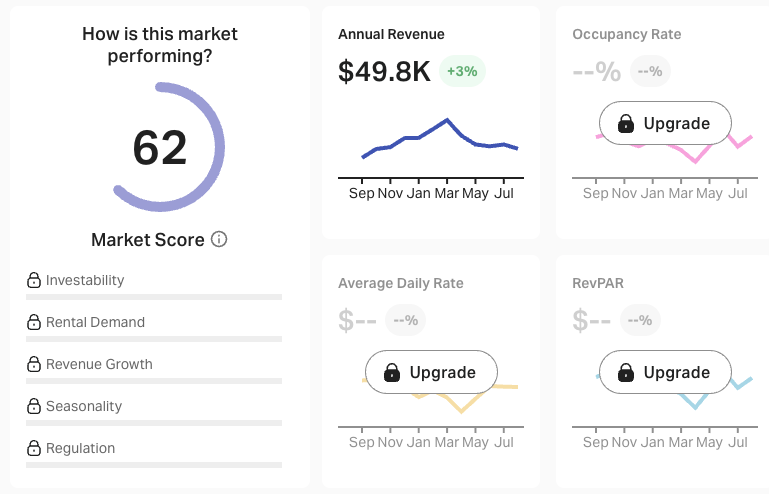The image size is (769, 494).
Task: Select the $49.8K Annual Revenue value
Action: point(384,72)
